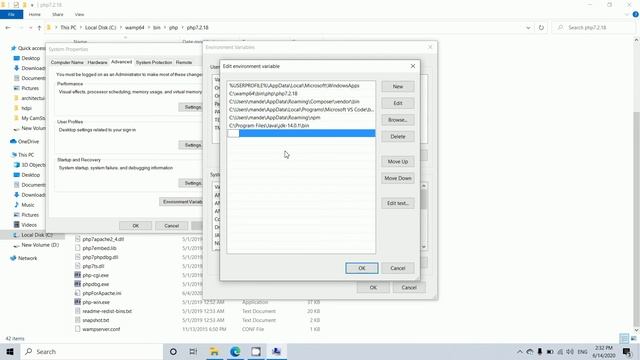Screen dimensions: 640x360
Task: Click Cancel in Environment Variables window
Action: point(409,288)
